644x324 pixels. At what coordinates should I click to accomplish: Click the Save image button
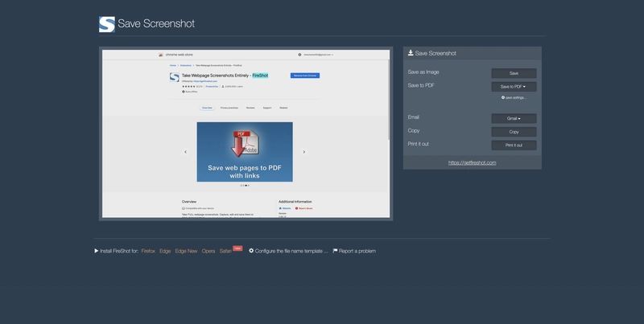[514, 73]
